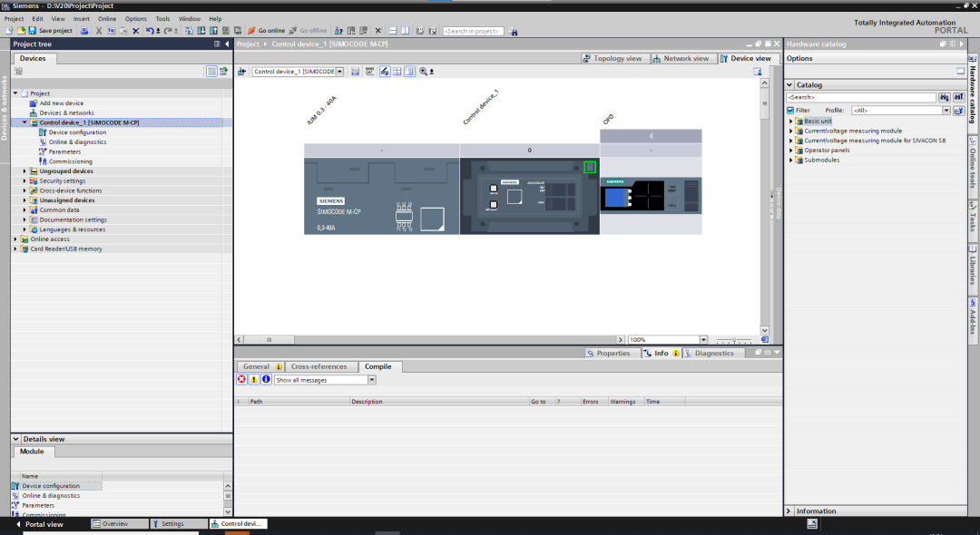The height and width of the screenshot is (535, 980).
Task: Click the Download to device icon
Action: (x=201, y=31)
